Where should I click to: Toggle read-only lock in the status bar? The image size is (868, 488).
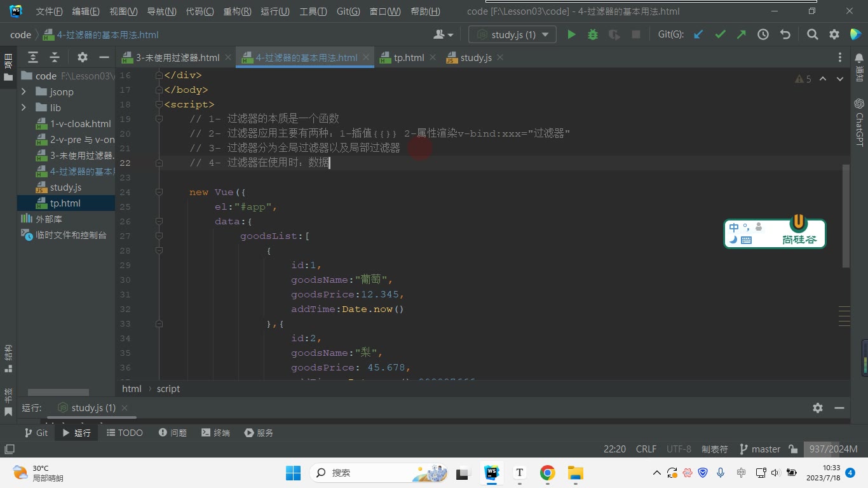(x=793, y=449)
